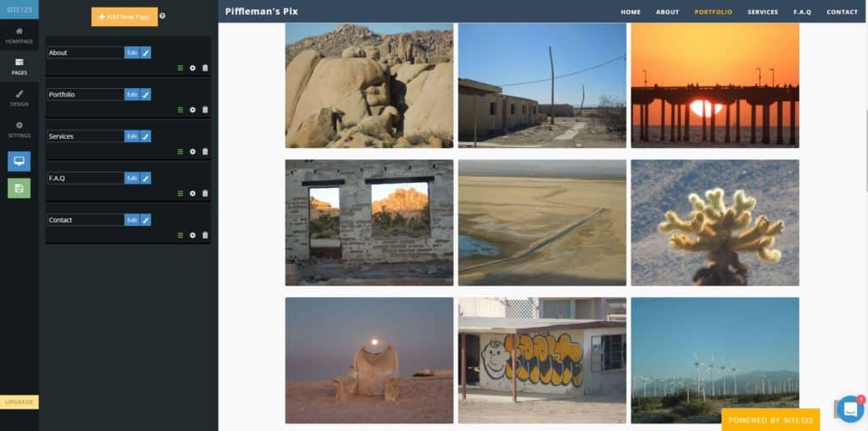Screen dimensions: 868x431
Task: Open the Design brush section
Action: (19, 98)
